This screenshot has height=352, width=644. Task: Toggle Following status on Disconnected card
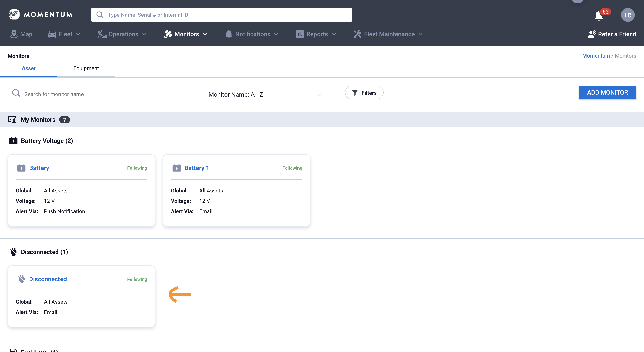click(137, 279)
